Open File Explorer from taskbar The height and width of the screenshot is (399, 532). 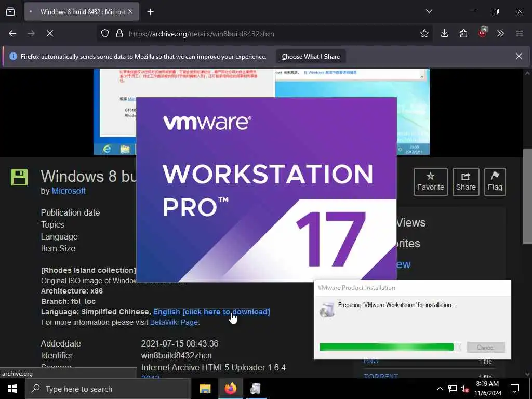pos(205,389)
